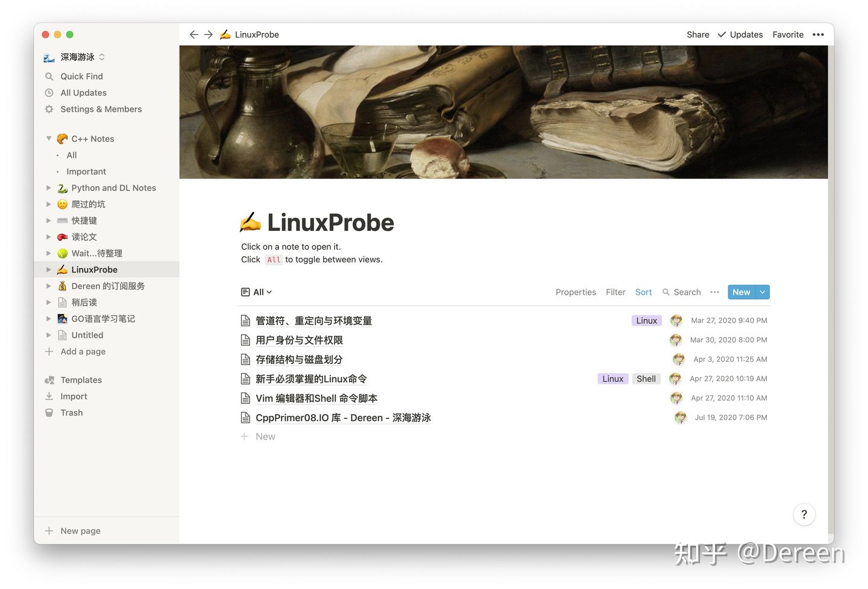
Task: Open the Vim 编辑器和Shell 命令脚本 note
Action: [316, 398]
